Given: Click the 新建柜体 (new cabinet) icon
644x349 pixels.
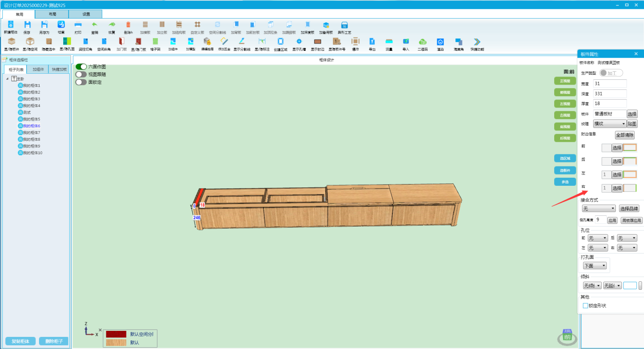Looking at the screenshot, I should click(11, 25).
